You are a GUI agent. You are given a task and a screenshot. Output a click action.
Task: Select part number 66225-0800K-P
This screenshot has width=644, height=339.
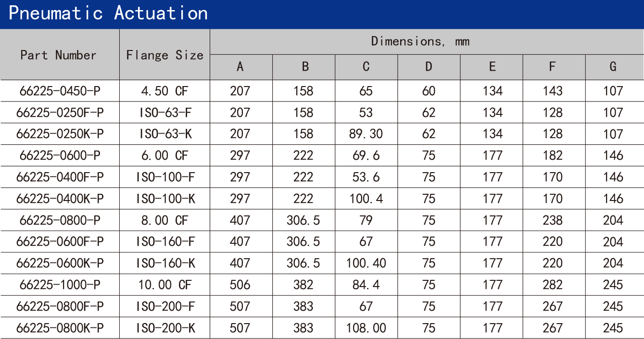click(x=60, y=328)
